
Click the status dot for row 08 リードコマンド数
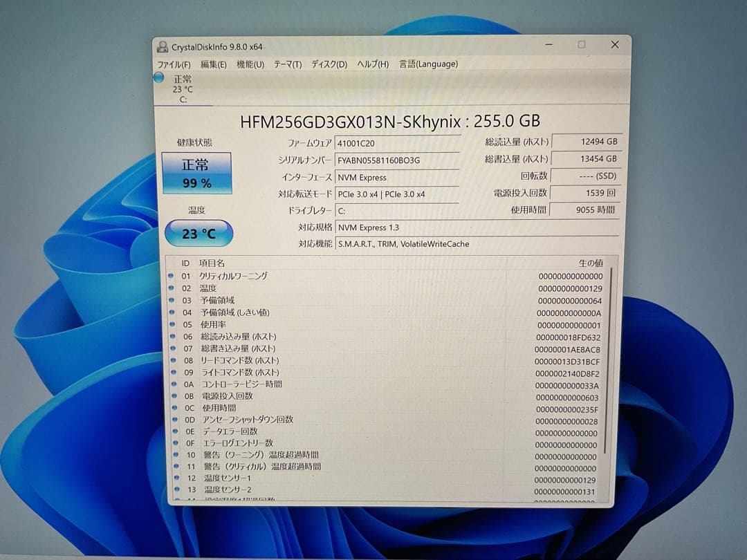pos(174,360)
